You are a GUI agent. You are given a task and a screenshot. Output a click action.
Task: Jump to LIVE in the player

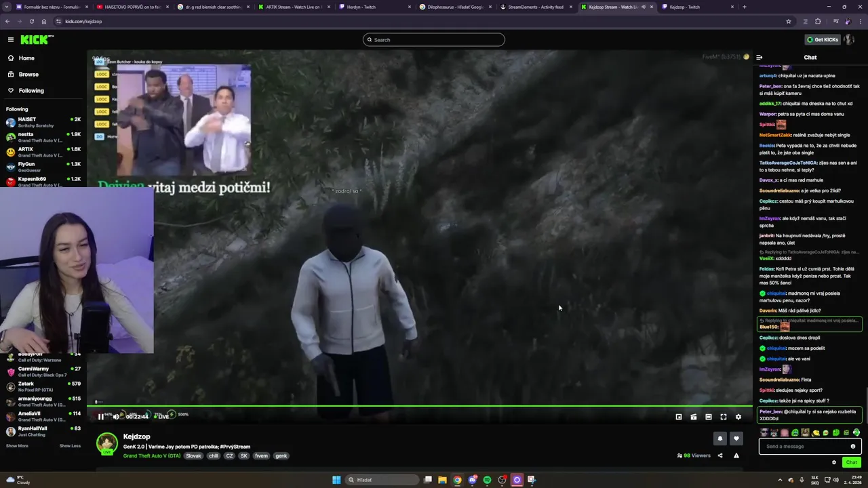click(161, 417)
